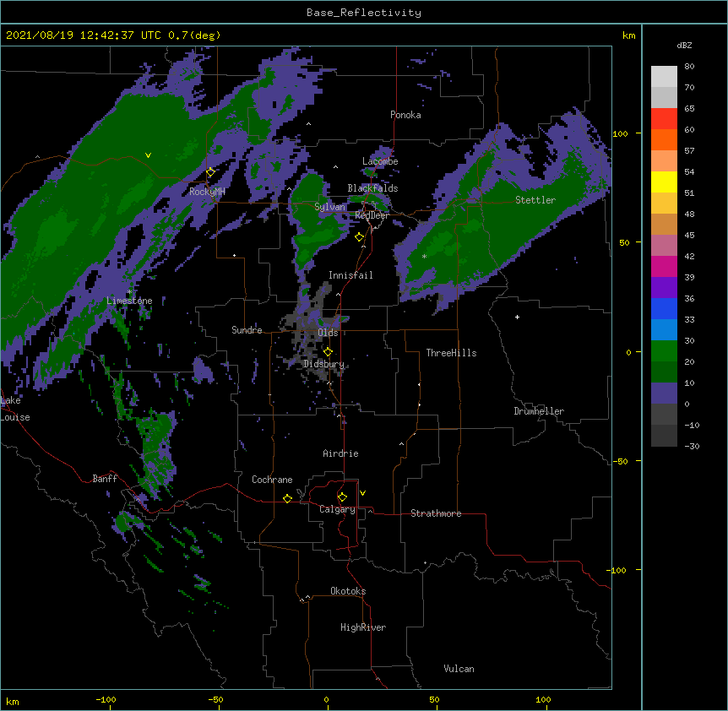This screenshot has height=711, width=728.
Task: Click the 2021/08/19 12:42:37 UTC timestamp
Action: click(x=84, y=35)
